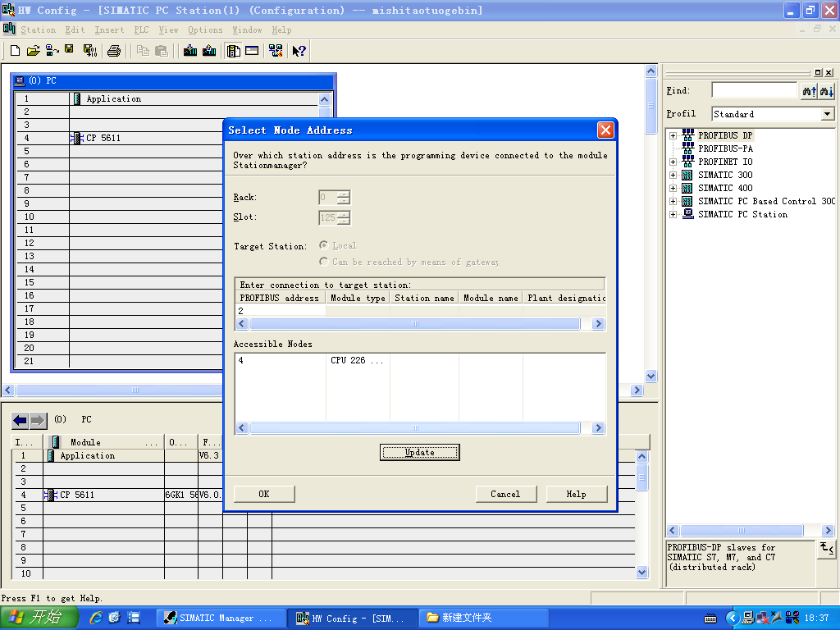The image size is (840, 630).
Task: Open the Station menu
Action: point(38,30)
